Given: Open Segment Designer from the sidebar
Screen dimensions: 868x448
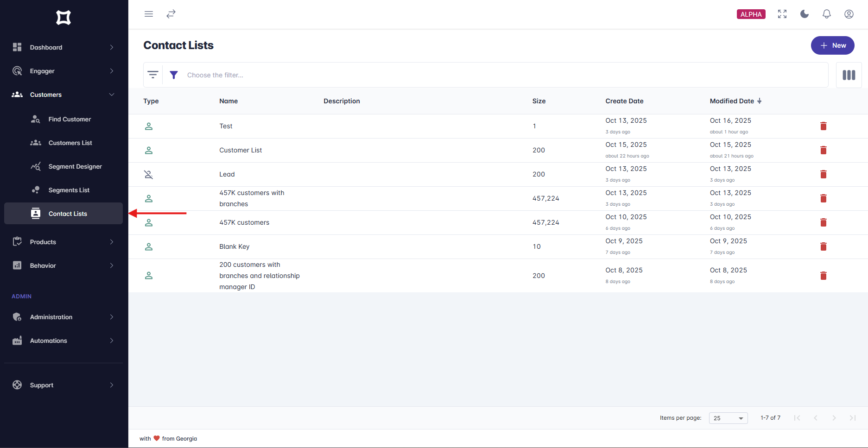Looking at the screenshot, I should 76,166.
